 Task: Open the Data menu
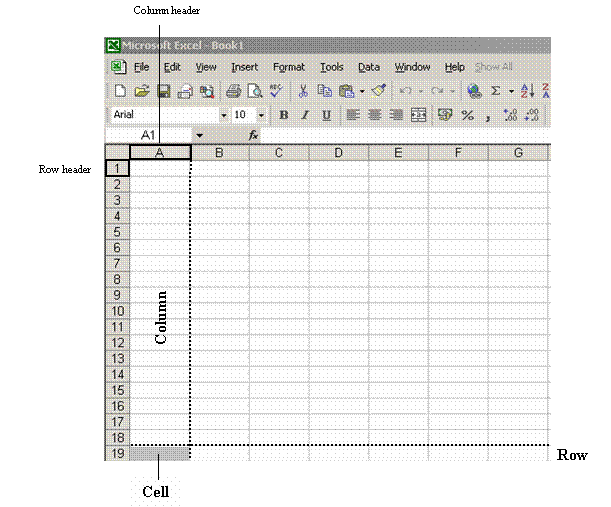click(369, 67)
